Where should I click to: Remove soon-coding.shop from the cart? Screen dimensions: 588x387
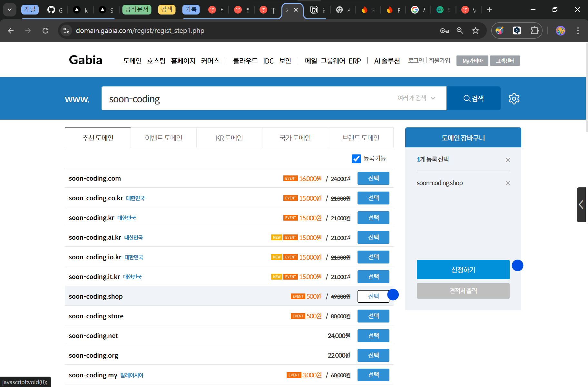point(508,183)
